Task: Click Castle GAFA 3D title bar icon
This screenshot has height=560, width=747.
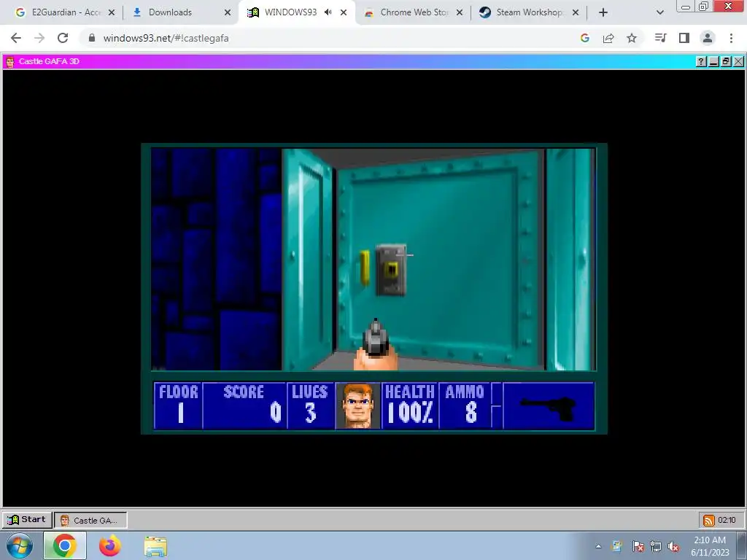Action: pyautogui.click(x=10, y=61)
